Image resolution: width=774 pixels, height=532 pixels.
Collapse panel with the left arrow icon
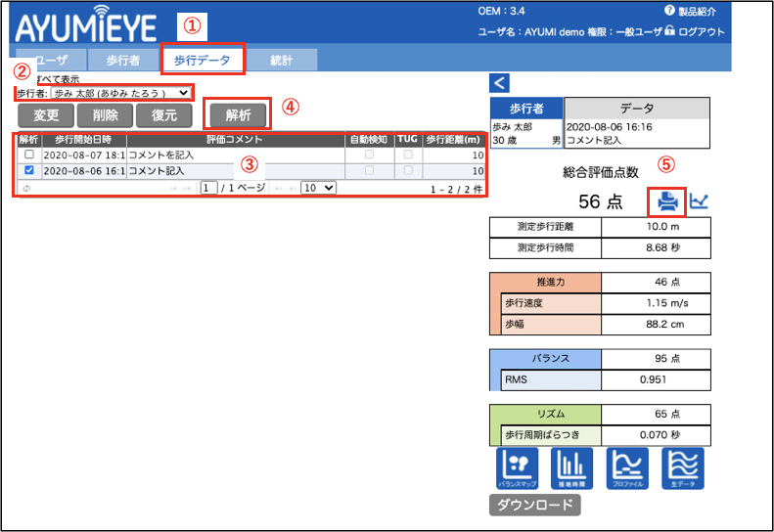pos(499,83)
